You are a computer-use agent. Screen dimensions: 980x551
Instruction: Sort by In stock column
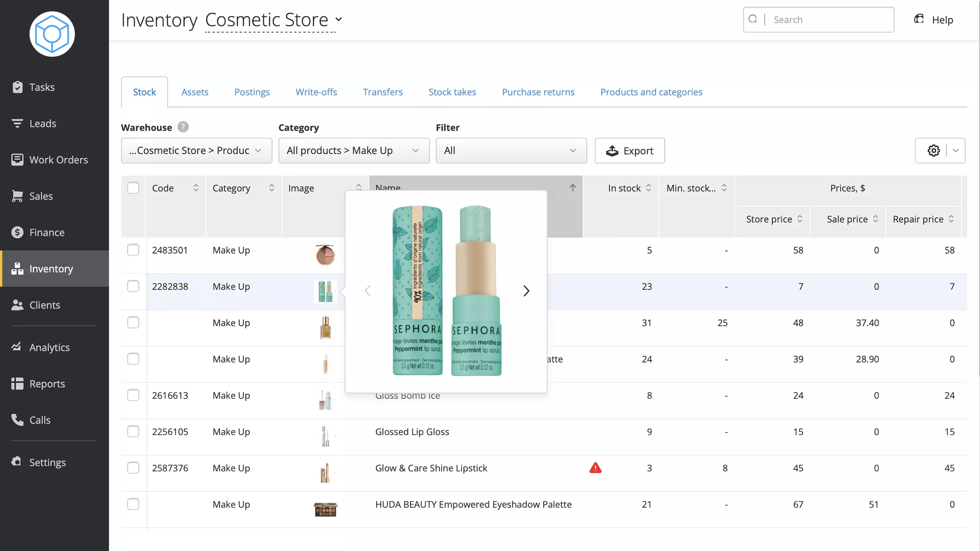(648, 188)
